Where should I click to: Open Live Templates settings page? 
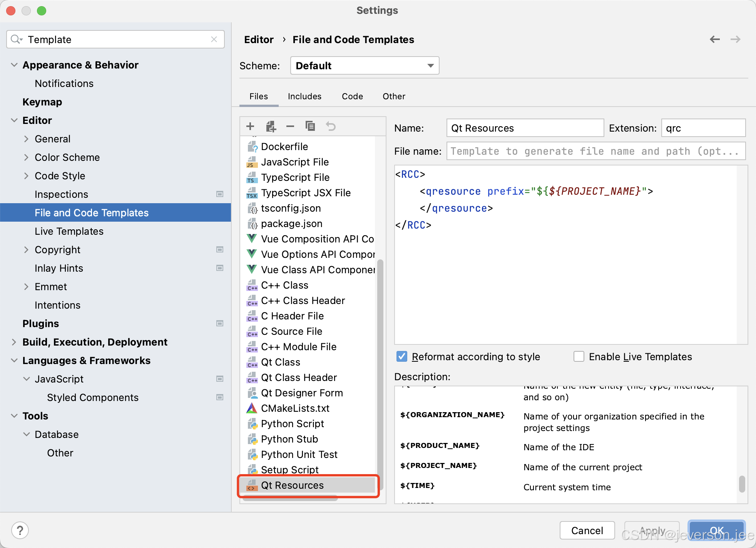coord(69,231)
